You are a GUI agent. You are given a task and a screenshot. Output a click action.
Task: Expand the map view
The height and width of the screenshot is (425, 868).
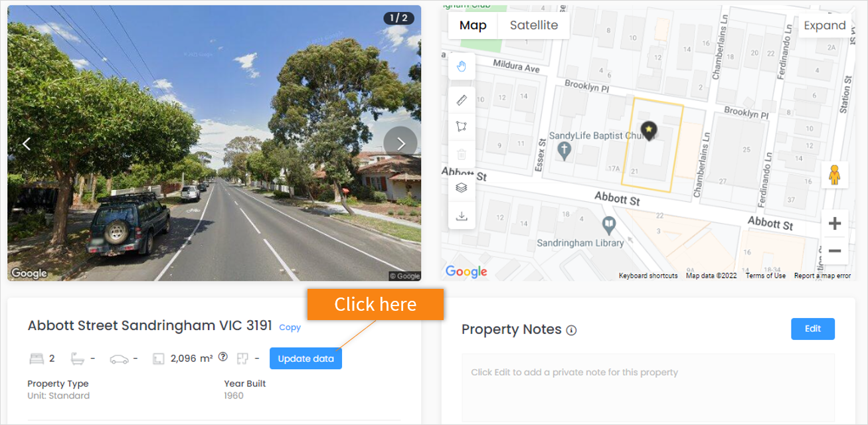coord(824,25)
